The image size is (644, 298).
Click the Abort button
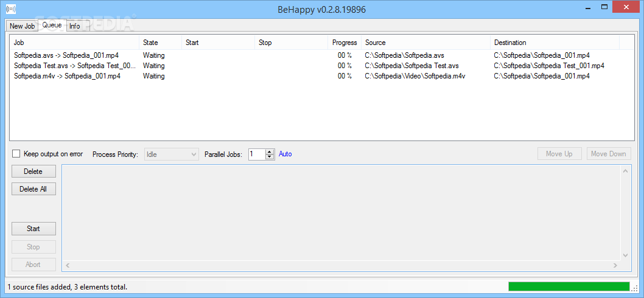(x=33, y=265)
